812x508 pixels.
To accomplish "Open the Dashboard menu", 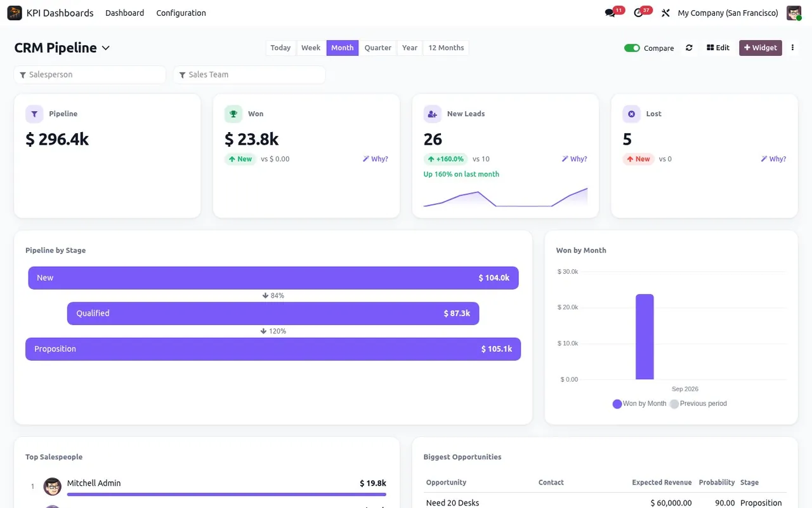I will click(124, 13).
